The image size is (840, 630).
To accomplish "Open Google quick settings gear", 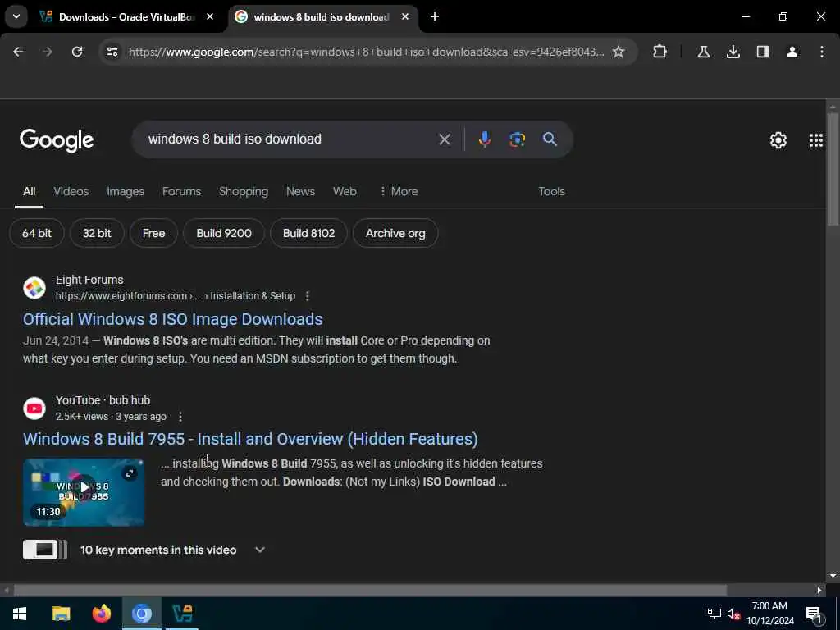I will 778,140.
